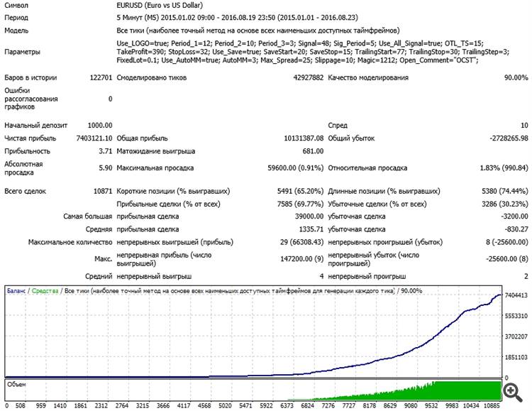Select the gross profit value 10131387.08

(x=304, y=138)
